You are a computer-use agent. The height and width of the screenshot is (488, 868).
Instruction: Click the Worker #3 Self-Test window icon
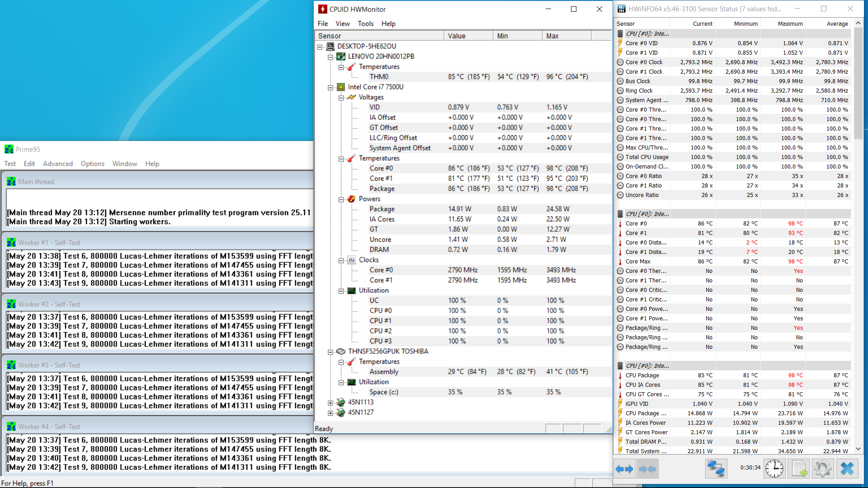tap(11, 365)
